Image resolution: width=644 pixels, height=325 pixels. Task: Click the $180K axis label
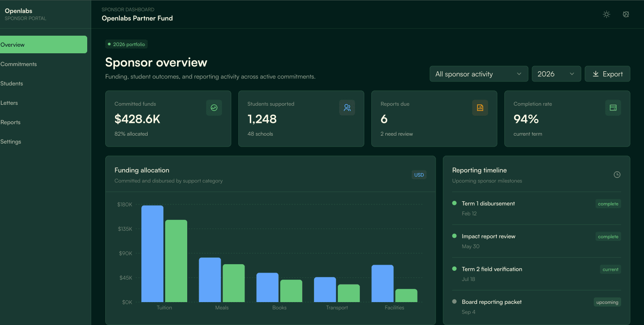[x=125, y=204]
